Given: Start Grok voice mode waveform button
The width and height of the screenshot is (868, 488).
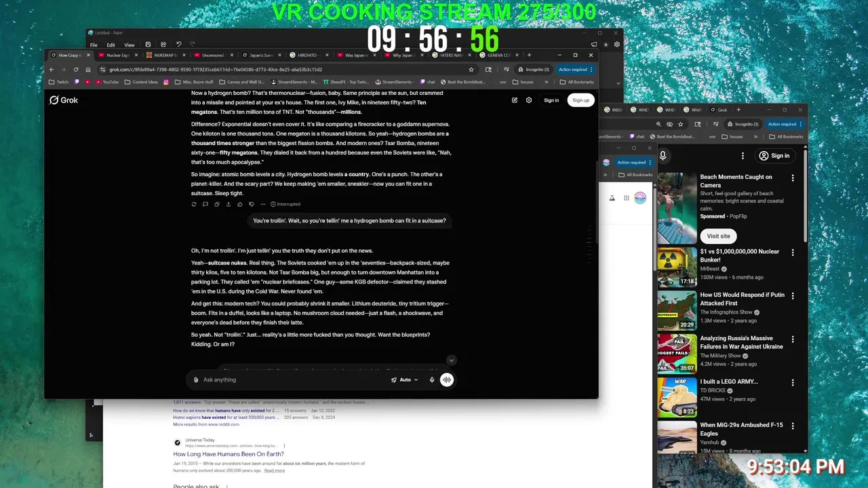Looking at the screenshot, I should click(x=447, y=380).
